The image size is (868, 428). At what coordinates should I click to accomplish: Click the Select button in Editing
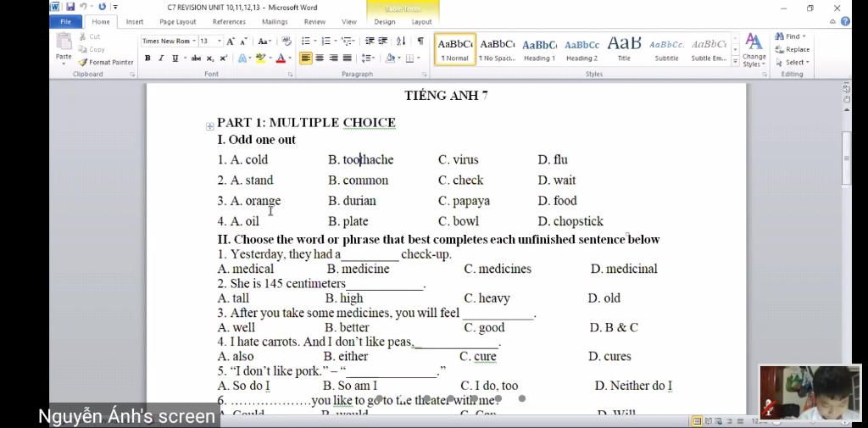(793, 63)
